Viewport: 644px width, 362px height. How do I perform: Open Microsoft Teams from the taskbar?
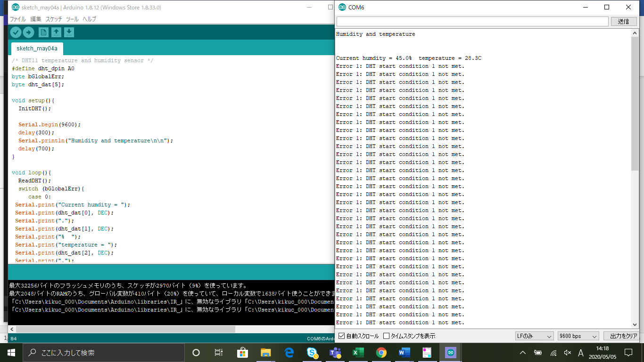pyautogui.click(x=335, y=353)
